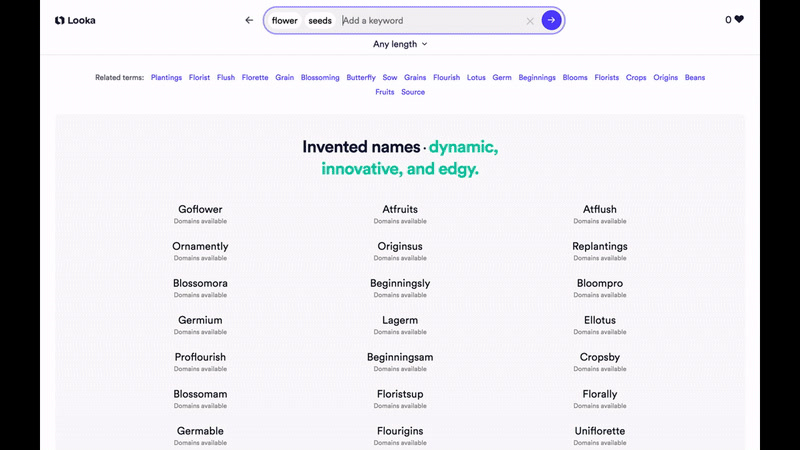The image size is (800, 450).
Task: Open the Replantings name result
Action: pyautogui.click(x=599, y=246)
